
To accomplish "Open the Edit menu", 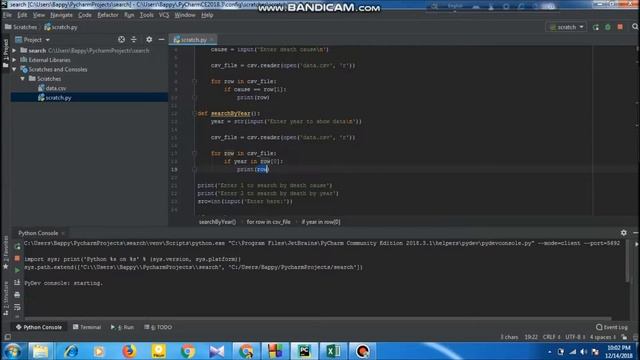I will pyautogui.click(x=22, y=15).
